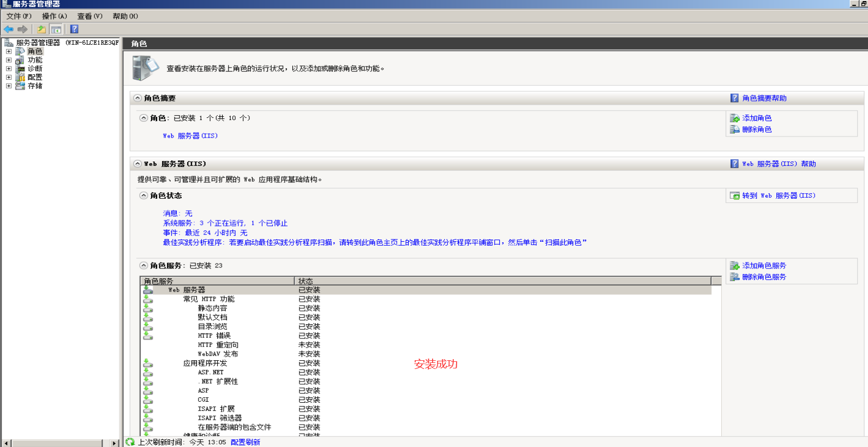Select the 默认文档 row

coord(426,317)
